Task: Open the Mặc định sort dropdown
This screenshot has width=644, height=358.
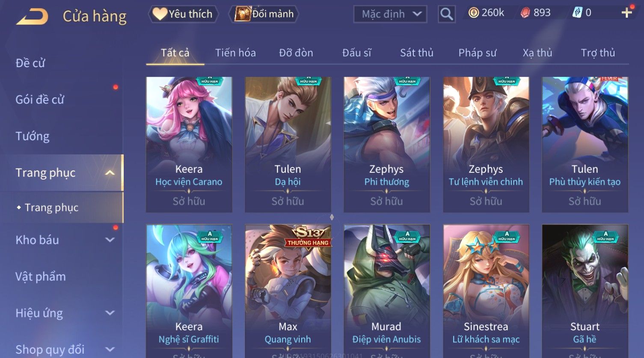Action: tap(390, 14)
